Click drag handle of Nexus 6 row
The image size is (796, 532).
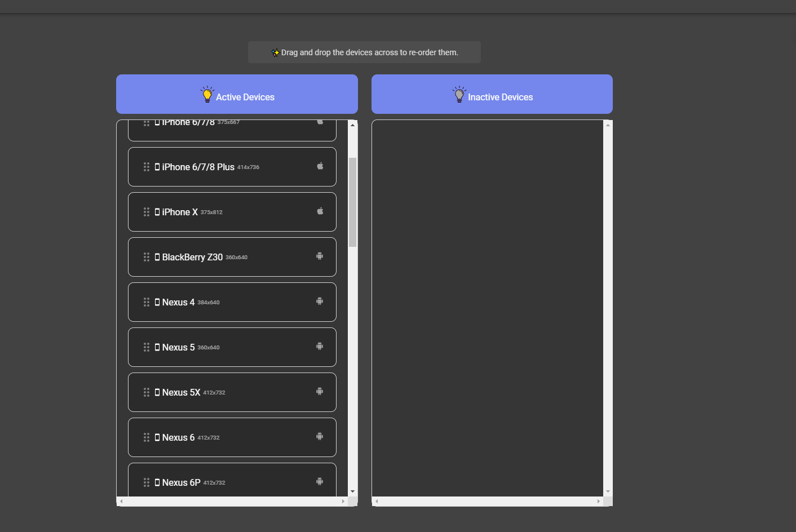click(x=147, y=437)
